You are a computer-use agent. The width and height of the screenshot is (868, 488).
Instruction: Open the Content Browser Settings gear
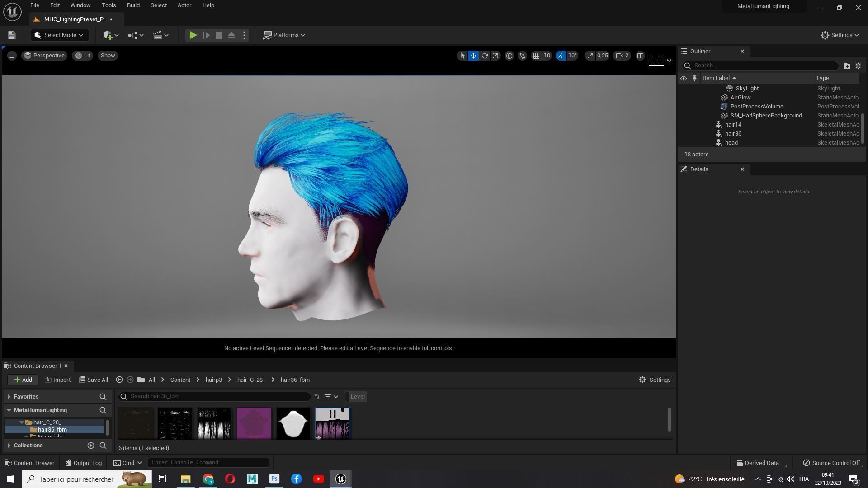click(x=655, y=380)
